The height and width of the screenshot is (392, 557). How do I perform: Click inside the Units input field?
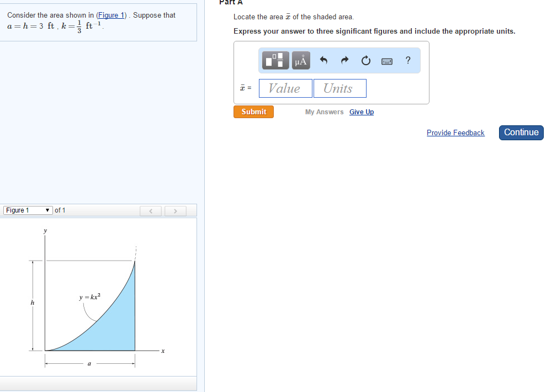click(339, 88)
